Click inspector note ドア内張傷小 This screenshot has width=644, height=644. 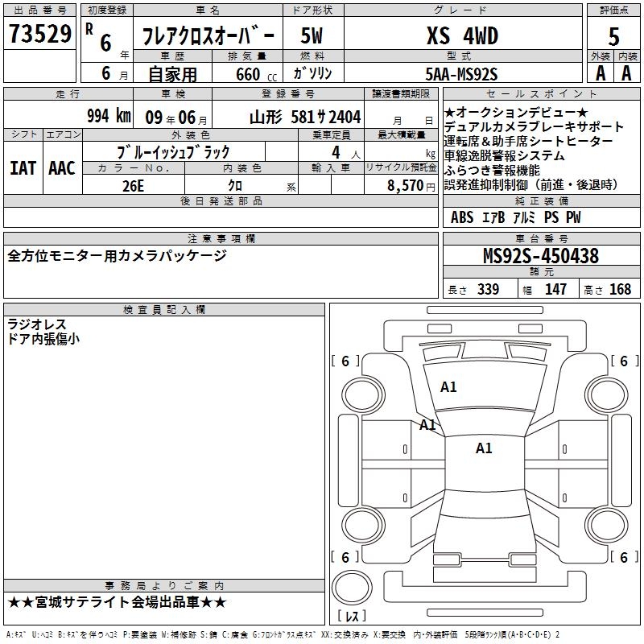pyautogui.click(x=43, y=339)
